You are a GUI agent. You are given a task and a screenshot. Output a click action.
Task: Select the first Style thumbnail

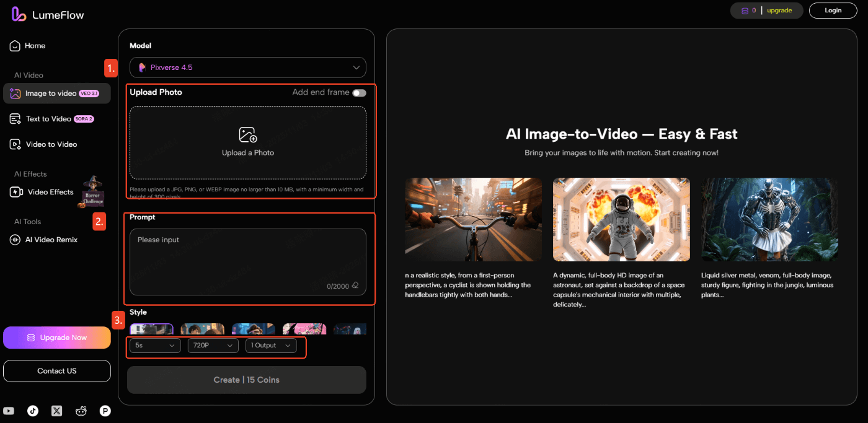coord(151,329)
